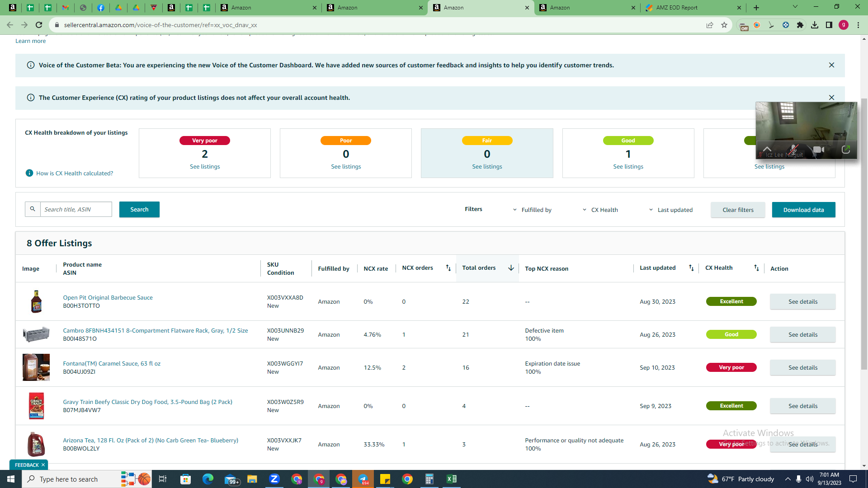The height and width of the screenshot is (488, 868).
Task: See details for Cambro Flatware Rack
Action: [803, 334]
